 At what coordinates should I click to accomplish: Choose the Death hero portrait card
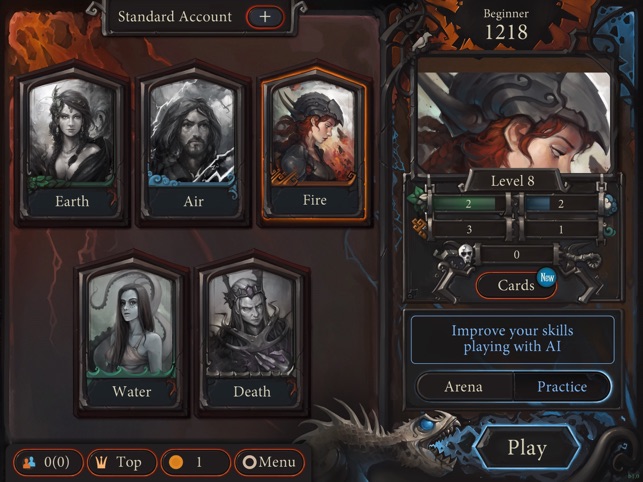point(252,334)
